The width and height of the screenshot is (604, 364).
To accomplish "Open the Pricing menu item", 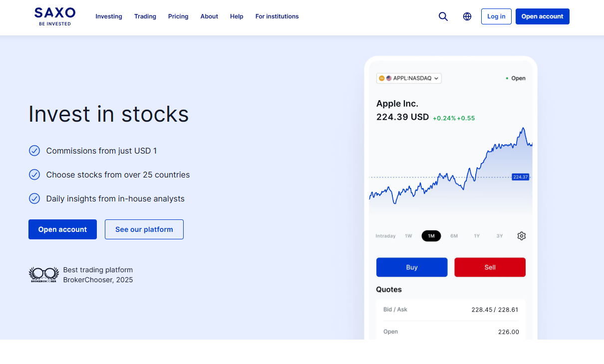I will pyautogui.click(x=178, y=16).
